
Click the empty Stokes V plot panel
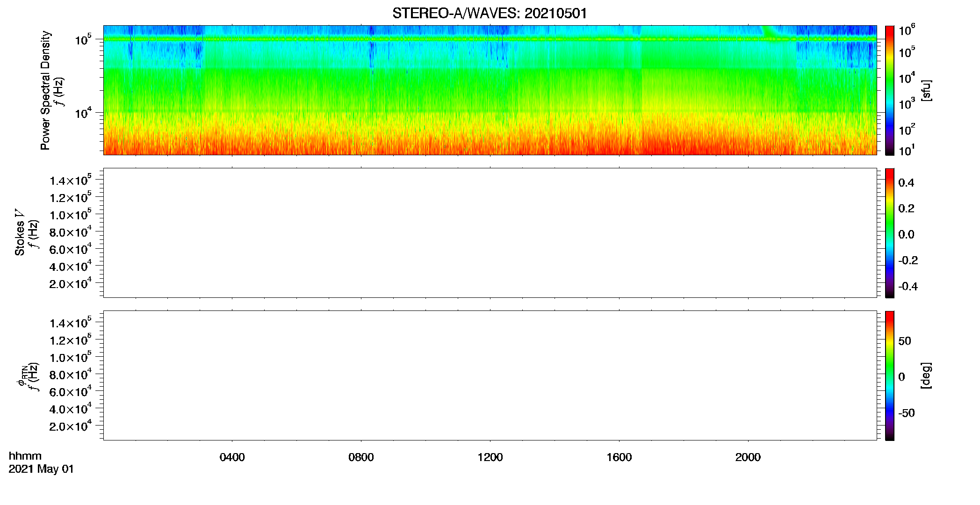tap(490, 233)
